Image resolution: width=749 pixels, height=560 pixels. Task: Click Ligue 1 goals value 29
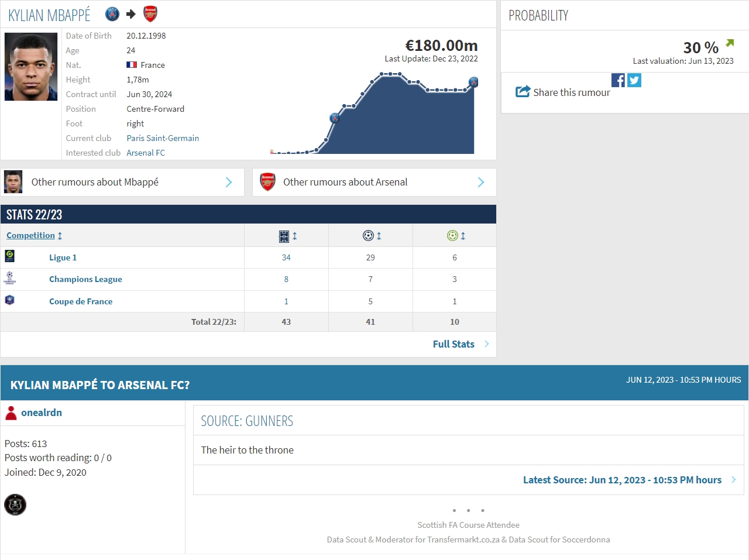point(370,257)
